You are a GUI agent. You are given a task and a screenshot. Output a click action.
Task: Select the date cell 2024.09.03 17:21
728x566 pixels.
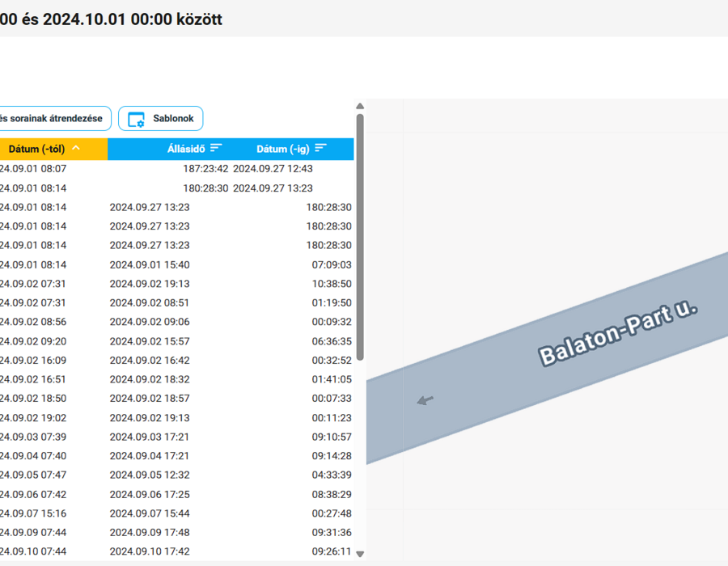[150, 437]
